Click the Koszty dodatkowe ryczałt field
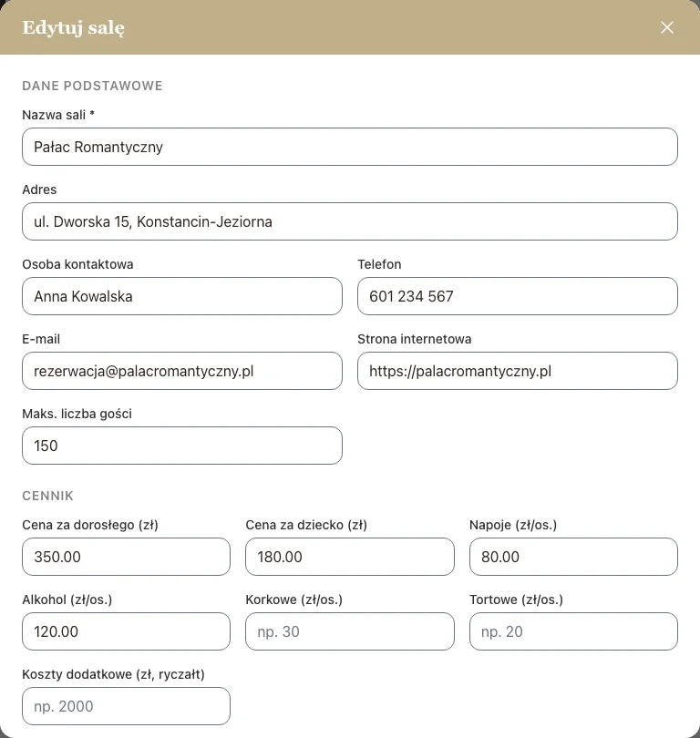Screen dimensions: 700x738 click(x=126, y=706)
